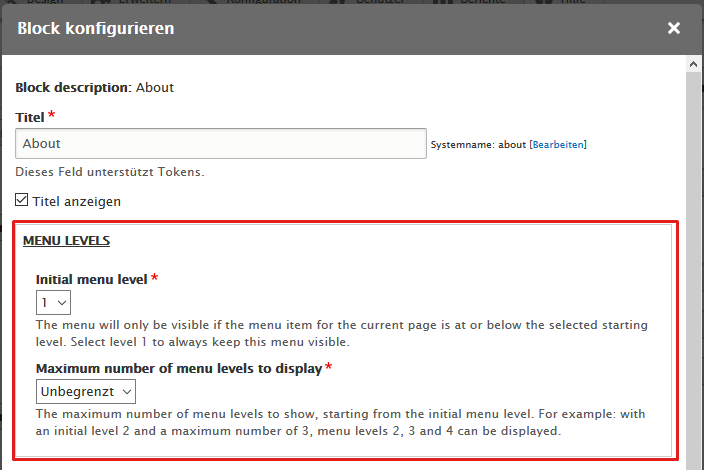Close the Block konfigurieren dialog
The width and height of the screenshot is (704, 470).
tap(674, 29)
